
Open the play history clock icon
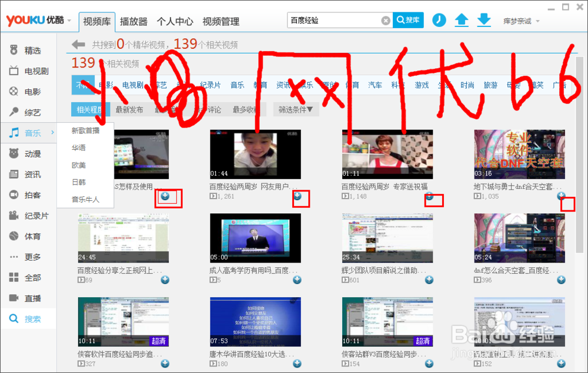point(439,20)
